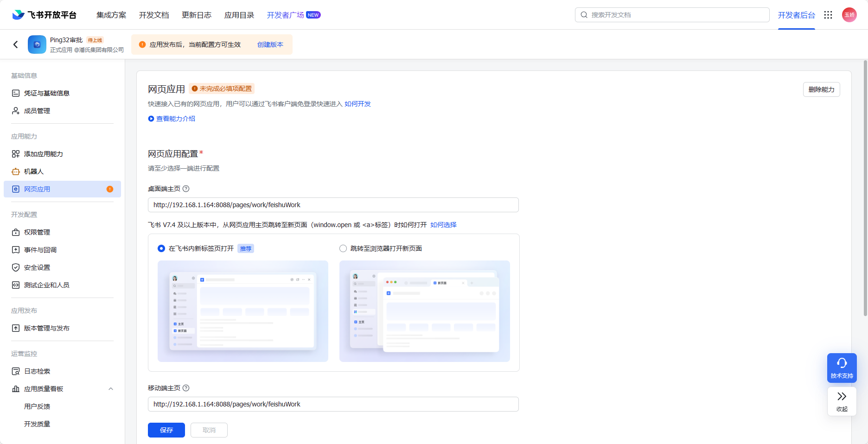Click play icon for 查看能力介绍
This screenshot has height=444, width=868.
151,119
